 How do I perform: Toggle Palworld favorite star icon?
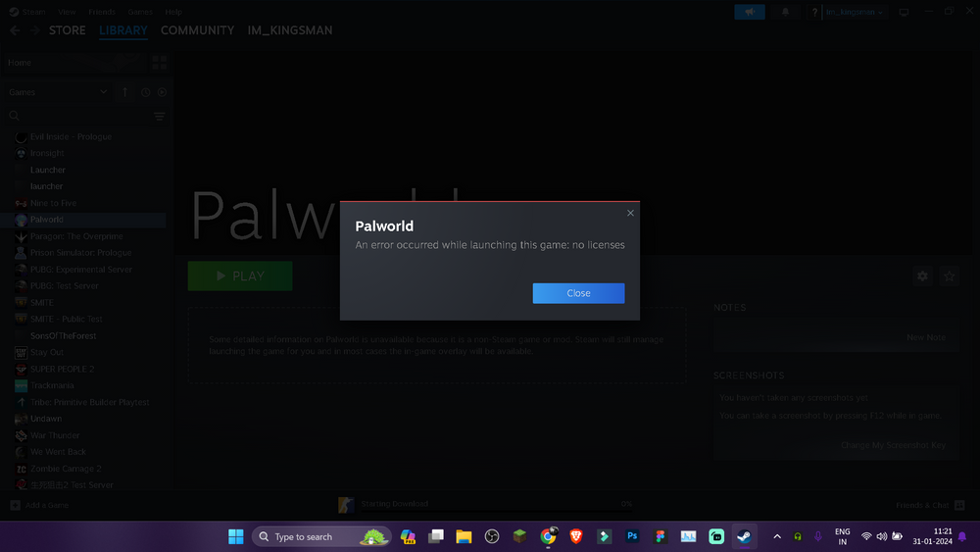point(949,276)
